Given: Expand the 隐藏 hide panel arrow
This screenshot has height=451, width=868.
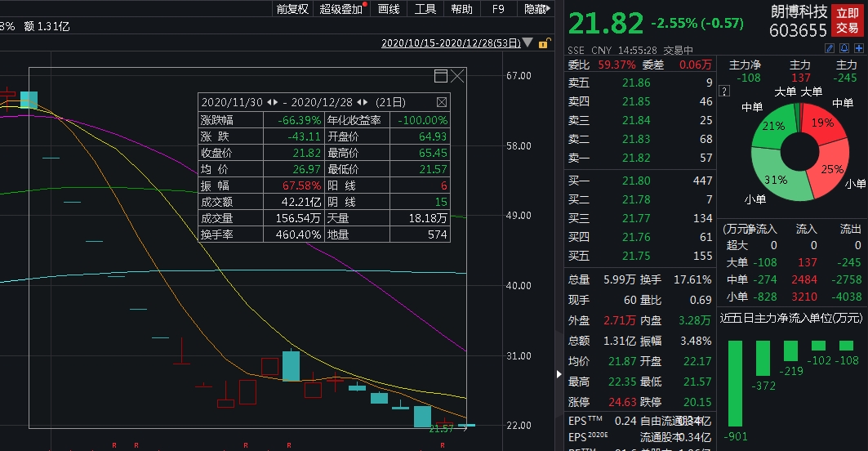Looking at the screenshot, I should (537, 9).
